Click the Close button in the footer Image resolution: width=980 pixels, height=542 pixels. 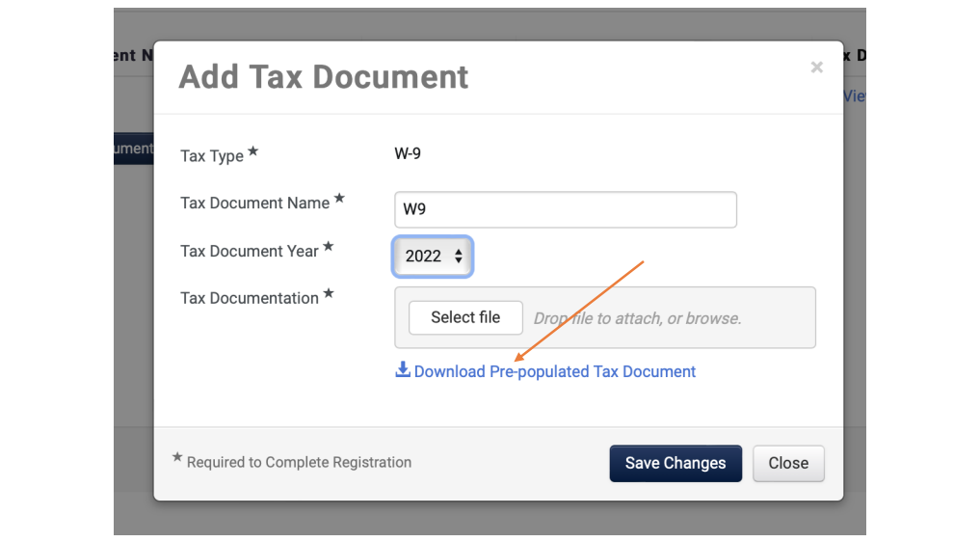(788, 463)
